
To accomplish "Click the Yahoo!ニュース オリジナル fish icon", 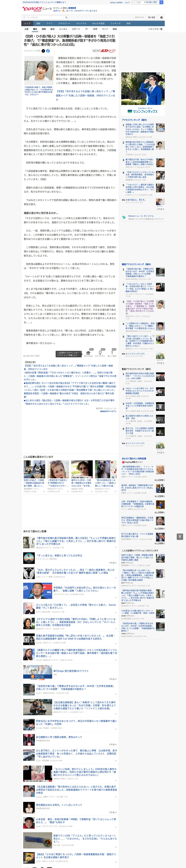I will point(124,217).
